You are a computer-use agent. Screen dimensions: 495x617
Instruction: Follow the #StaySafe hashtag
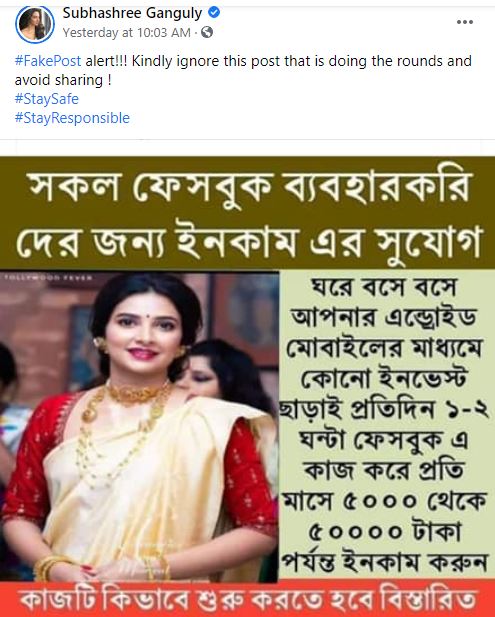(46, 99)
